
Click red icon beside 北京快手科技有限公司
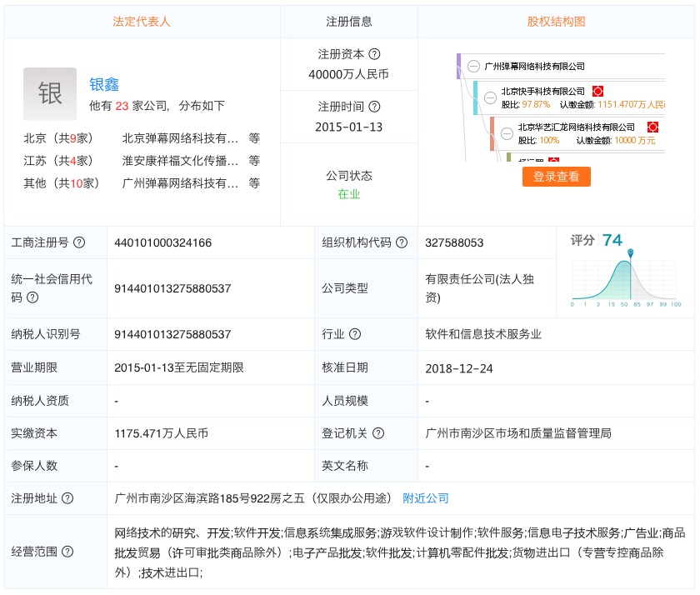pos(597,91)
